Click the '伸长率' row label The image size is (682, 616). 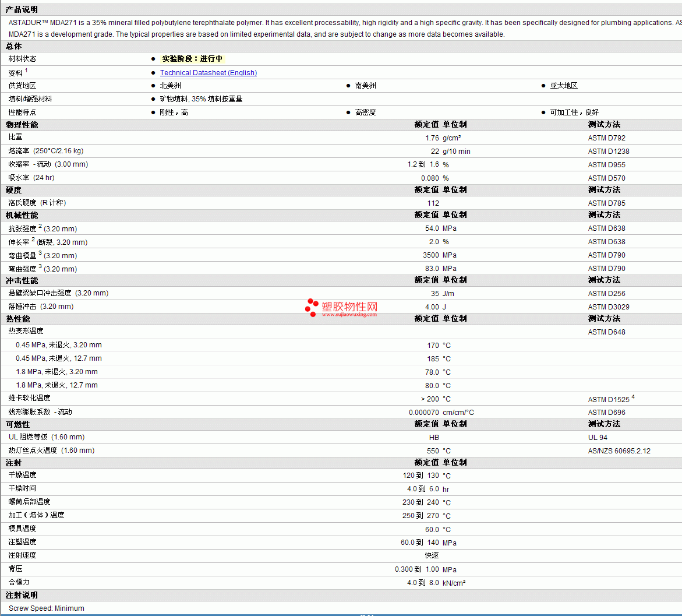(x=48, y=242)
